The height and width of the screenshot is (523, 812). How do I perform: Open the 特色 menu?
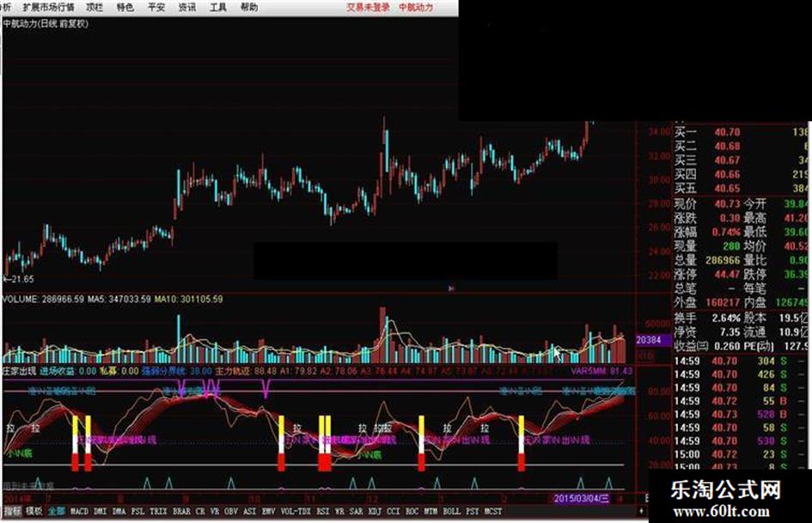125,7
